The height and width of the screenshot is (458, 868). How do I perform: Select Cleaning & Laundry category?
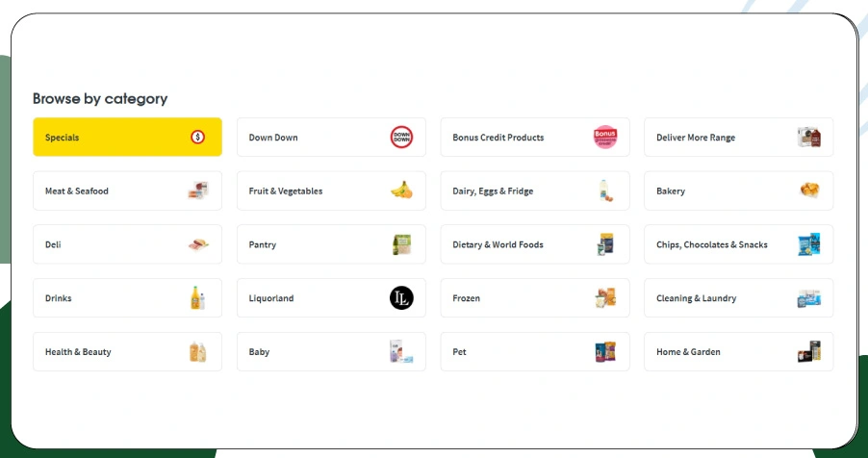(x=738, y=298)
